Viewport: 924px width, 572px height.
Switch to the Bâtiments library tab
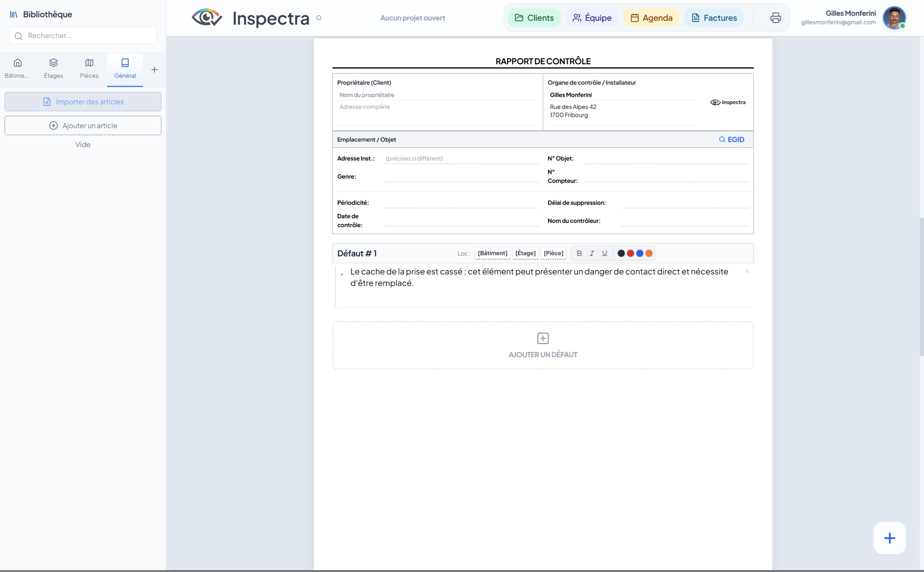[x=17, y=69]
